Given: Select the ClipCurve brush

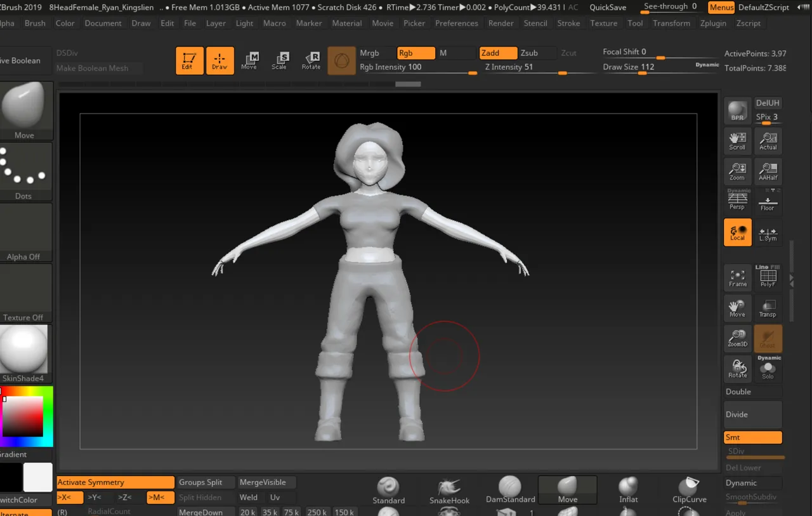Looking at the screenshot, I should pos(690,491).
